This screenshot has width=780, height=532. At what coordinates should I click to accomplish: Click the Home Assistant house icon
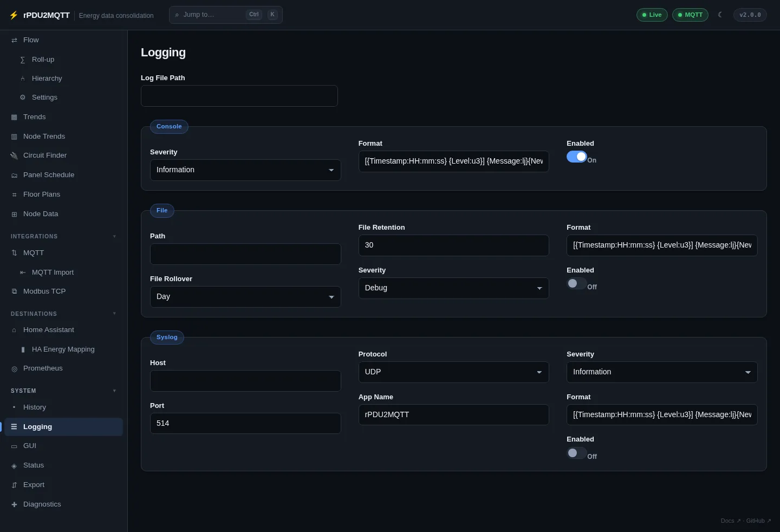coord(14,330)
